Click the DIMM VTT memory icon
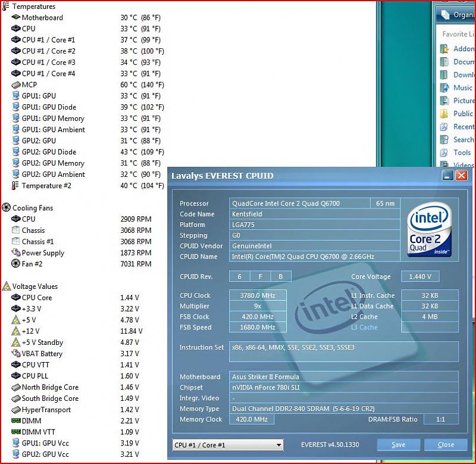 (16, 432)
